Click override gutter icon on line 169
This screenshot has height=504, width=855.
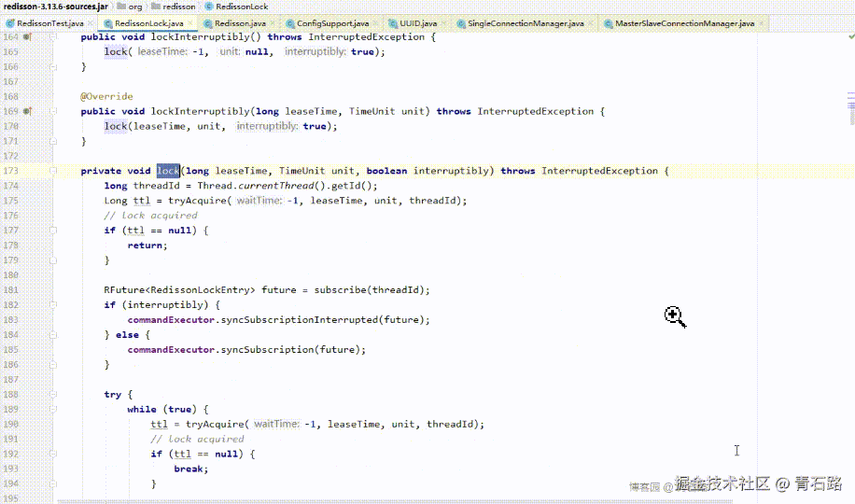tap(27, 111)
